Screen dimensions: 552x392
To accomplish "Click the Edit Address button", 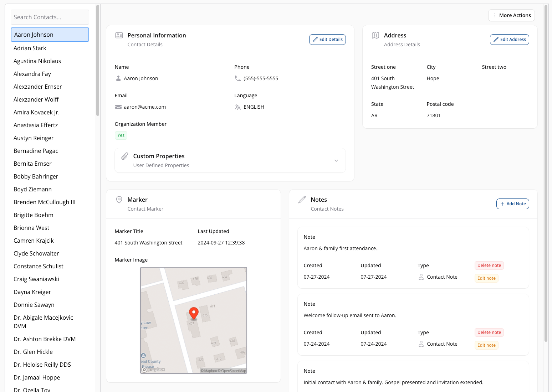I will (x=509, y=39).
